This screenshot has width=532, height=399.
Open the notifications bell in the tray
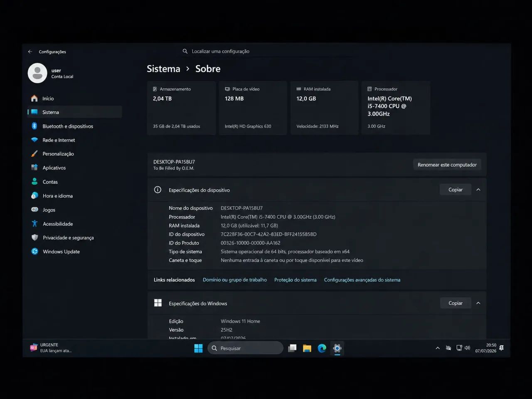tap(501, 348)
